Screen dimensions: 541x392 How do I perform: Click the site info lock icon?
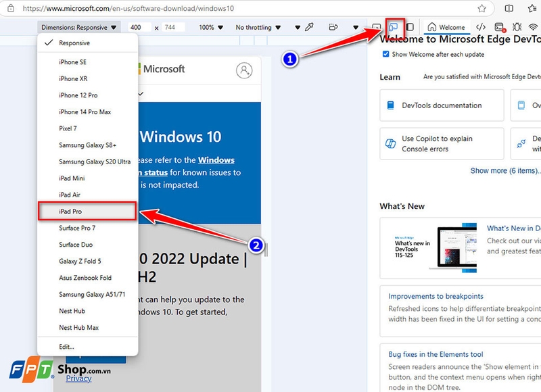pos(11,8)
